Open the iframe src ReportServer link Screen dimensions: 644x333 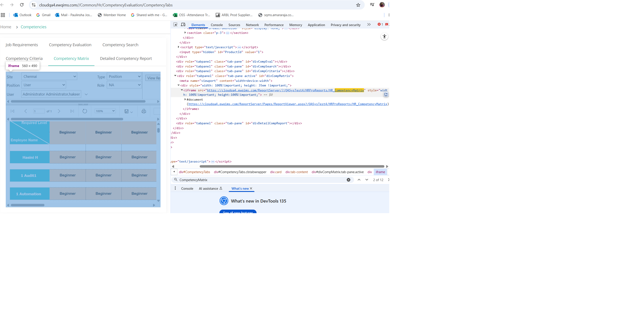tap(285, 90)
